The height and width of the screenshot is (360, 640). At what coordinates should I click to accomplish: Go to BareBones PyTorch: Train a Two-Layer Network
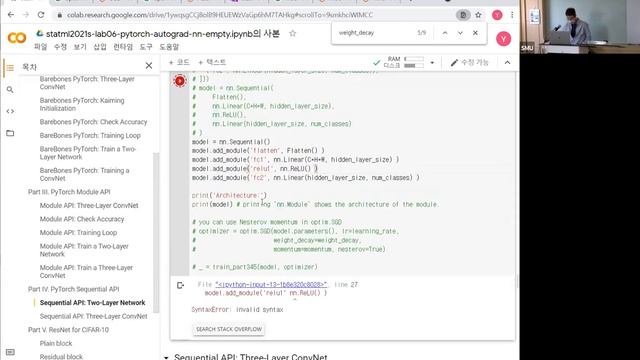coord(88,153)
